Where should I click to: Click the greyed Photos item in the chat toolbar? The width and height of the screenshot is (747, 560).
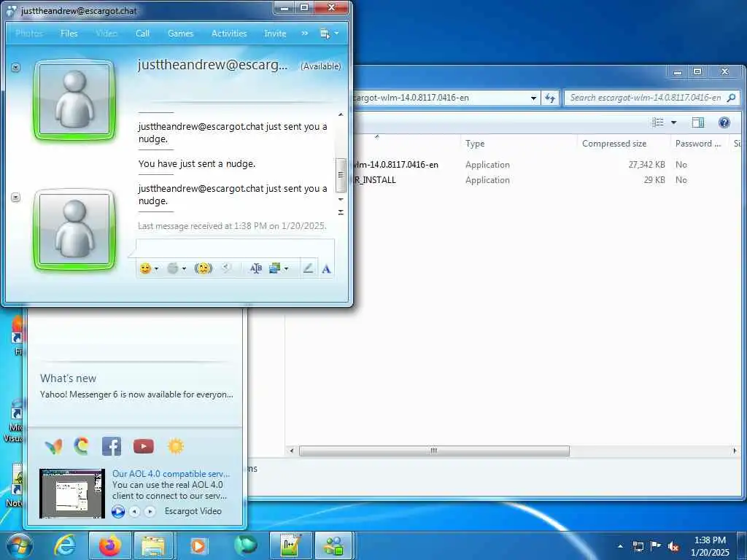click(x=29, y=34)
